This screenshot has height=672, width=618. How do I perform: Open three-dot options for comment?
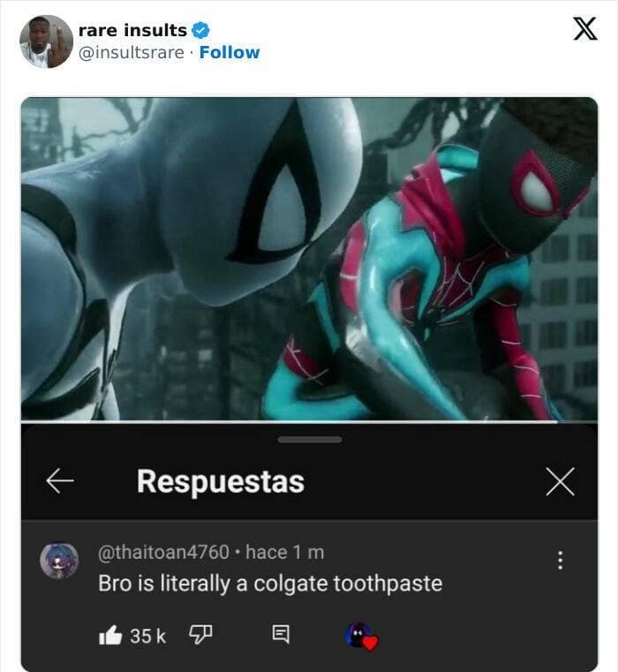pyautogui.click(x=560, y=561)
